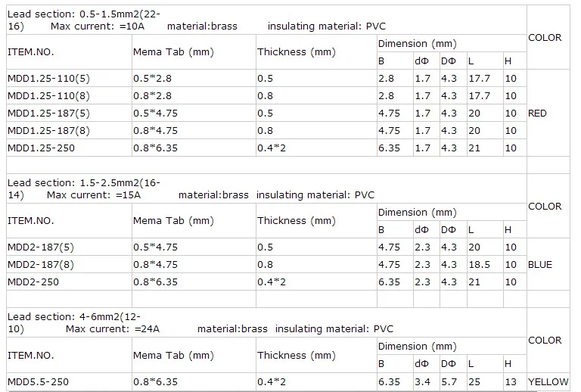Select the MDD1.25-110(5) item cell
Viewport: 581px width, 392px height.
(69, 78)
